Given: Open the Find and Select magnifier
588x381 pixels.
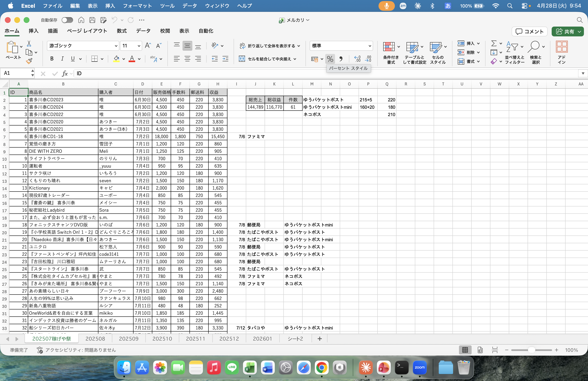Looking at the screenshot, I should (x=535, y=53).
